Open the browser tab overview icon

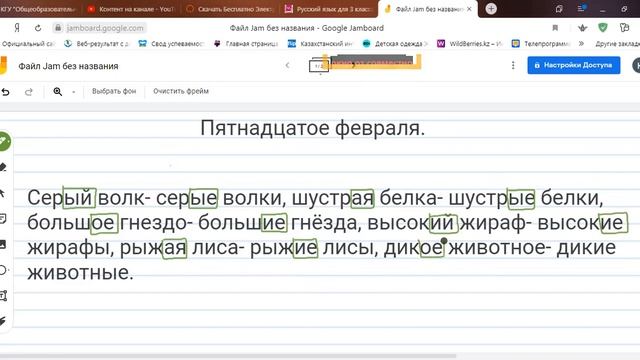559,9
